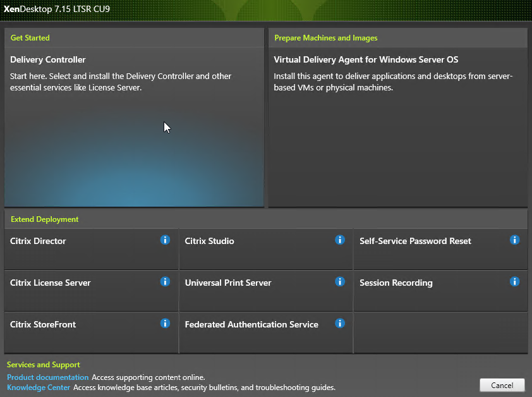The height and width of the screenshot is (397, 532).
Task: Show Session Recording info icon
Action: [x=514, y=281]
